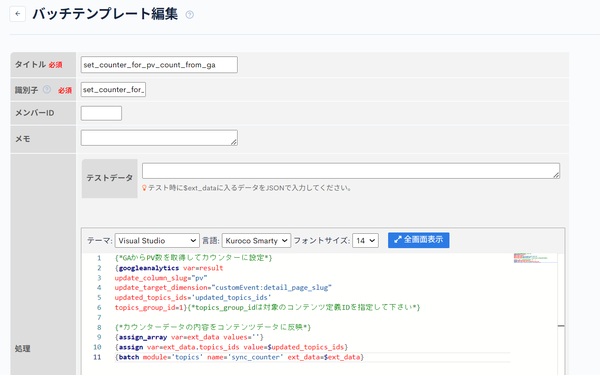Click the code editor vertical scrollbar

561,314
